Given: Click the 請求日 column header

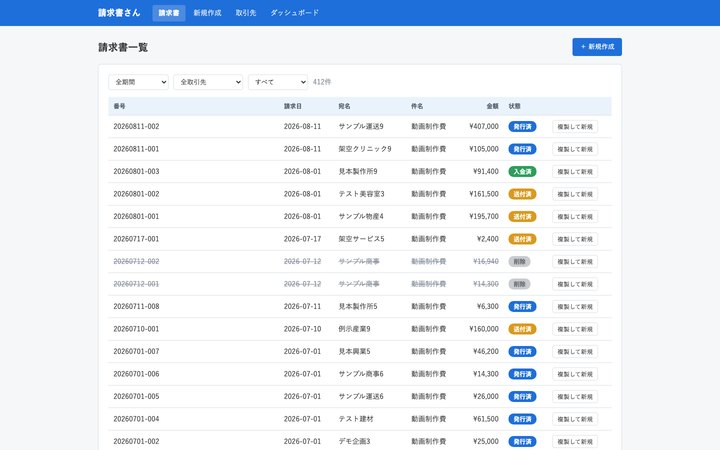Looking at the screenshot, I should click(292, 106).
